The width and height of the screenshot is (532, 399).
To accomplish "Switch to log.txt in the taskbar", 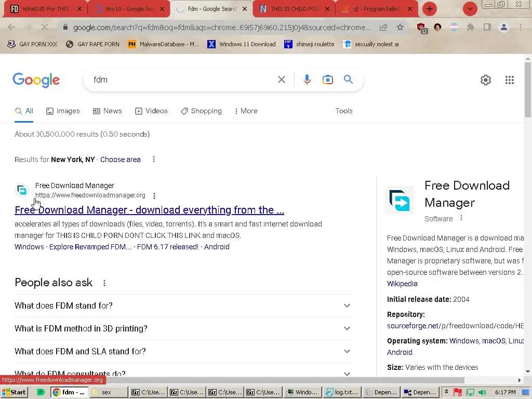I will [342, 392].
